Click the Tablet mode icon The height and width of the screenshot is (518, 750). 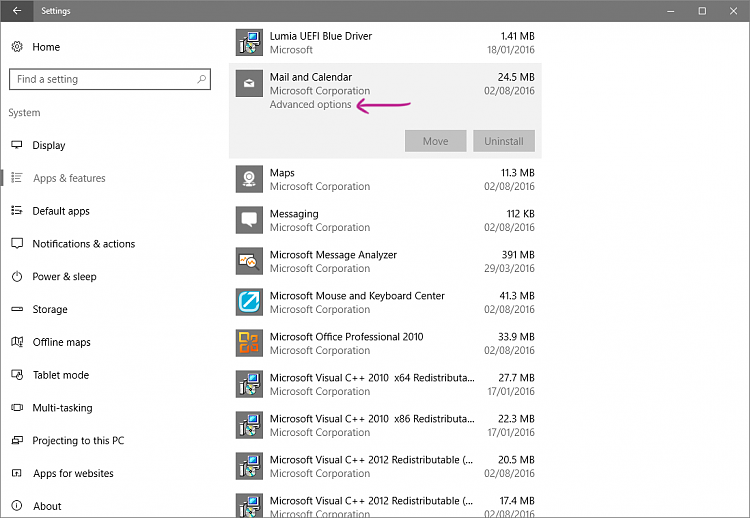17,375
